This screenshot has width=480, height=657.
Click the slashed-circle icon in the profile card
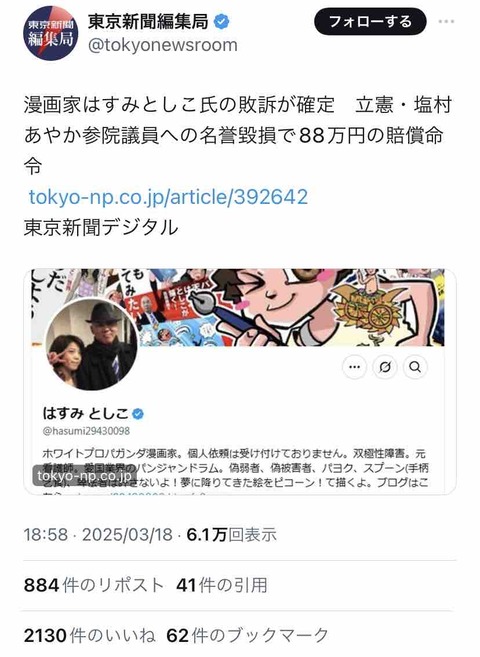tap(385, 367)
